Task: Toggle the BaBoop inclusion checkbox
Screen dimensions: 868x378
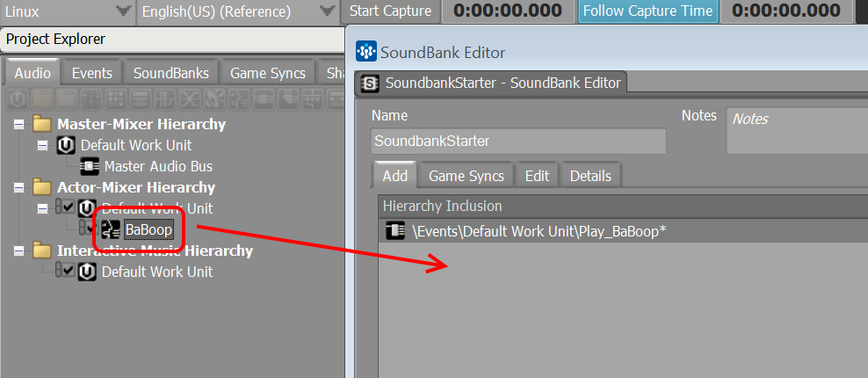Action: coord(93,228)
